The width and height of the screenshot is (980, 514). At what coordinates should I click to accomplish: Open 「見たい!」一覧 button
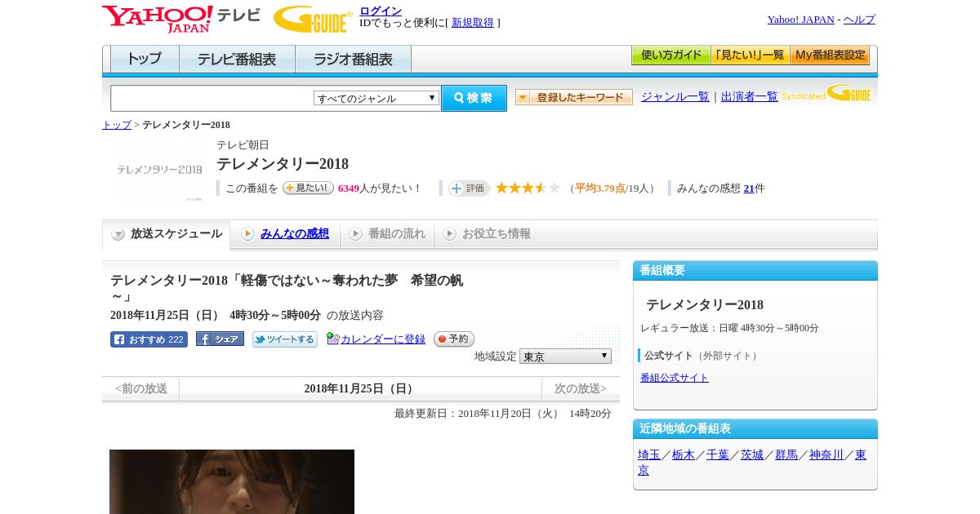(750, 55)
